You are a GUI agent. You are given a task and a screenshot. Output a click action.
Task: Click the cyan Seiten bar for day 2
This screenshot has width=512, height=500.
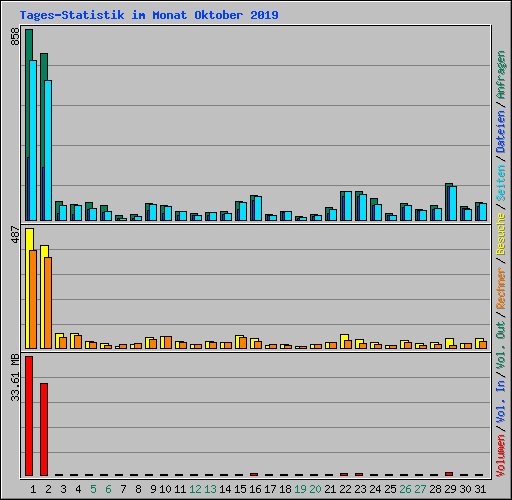tap(48, 150)
